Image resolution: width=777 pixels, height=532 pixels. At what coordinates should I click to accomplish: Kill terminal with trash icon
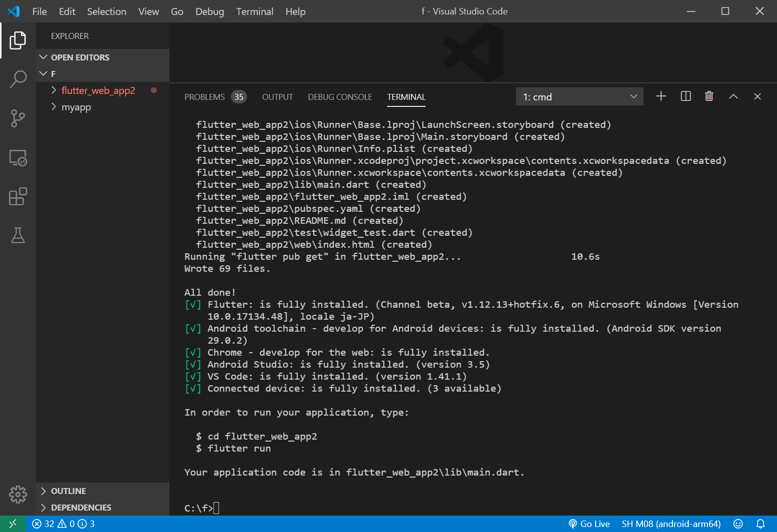(709, 96)
